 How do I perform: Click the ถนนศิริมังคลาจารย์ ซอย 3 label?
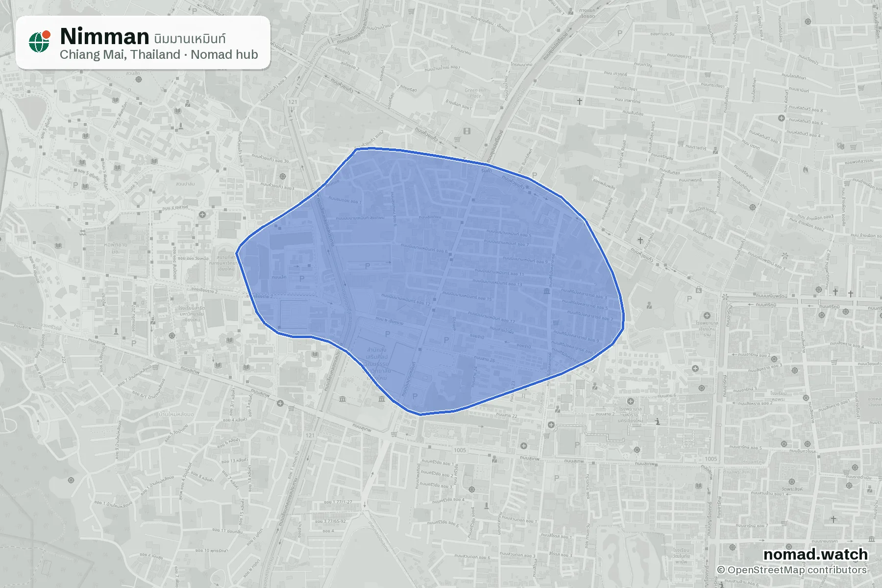pos(584,294)
